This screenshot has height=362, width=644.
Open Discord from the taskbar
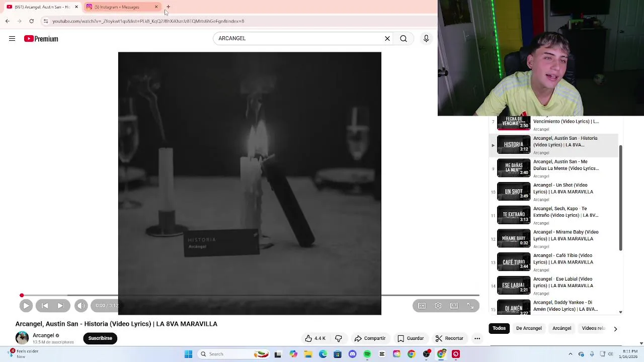pyautogui.click(x=352, y=354)
